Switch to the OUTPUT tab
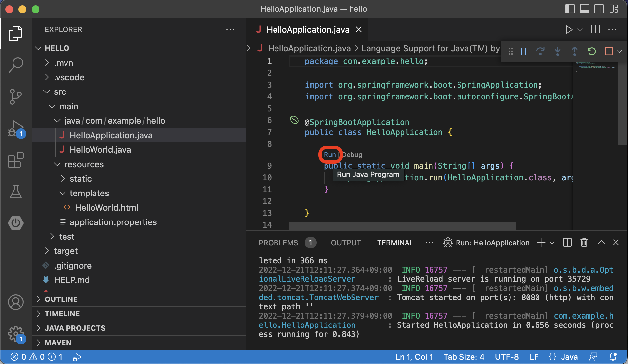 tap(346, 243)
